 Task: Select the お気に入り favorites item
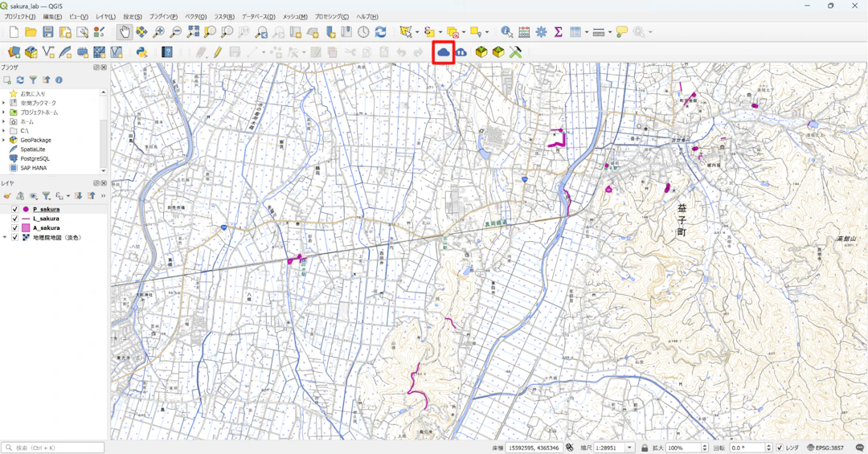pos(33,93)
